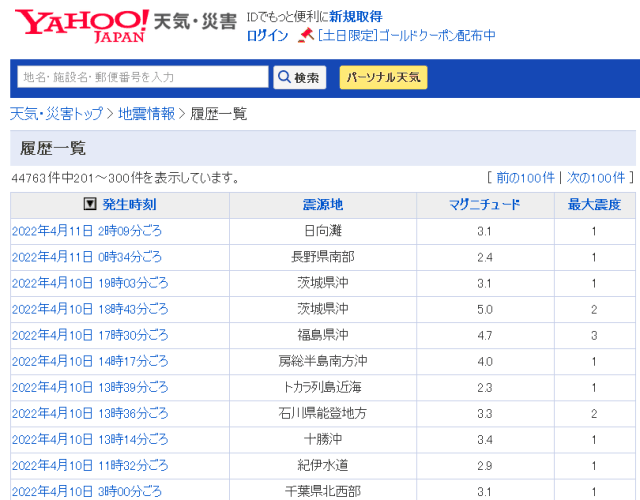Go to 次の100件 page
The image size is (640, 500).
pyautogui.click(x=596, y=178)
